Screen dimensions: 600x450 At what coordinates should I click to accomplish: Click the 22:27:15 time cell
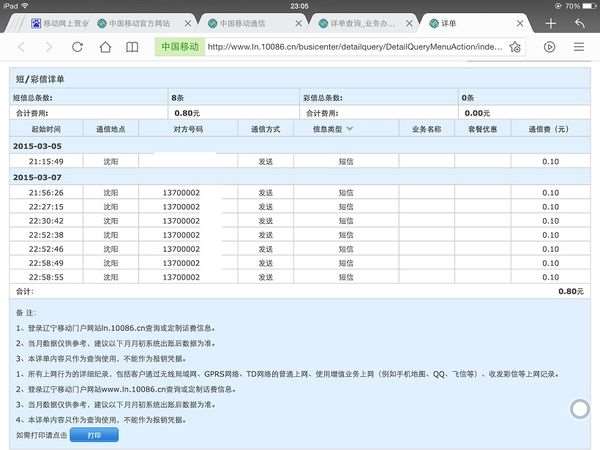tap(46, 207)
